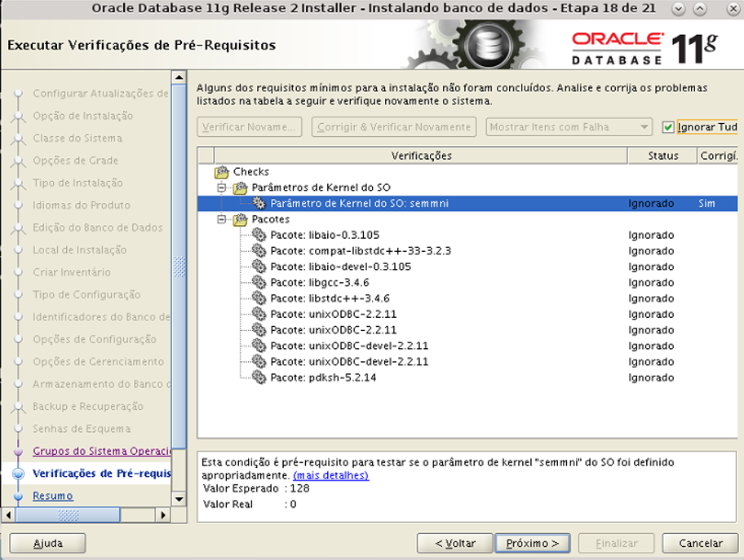744x560 pixels.
Task: Click the gear icon beside Pacote: libgcc-3.4.6
Action: [259, 283]
